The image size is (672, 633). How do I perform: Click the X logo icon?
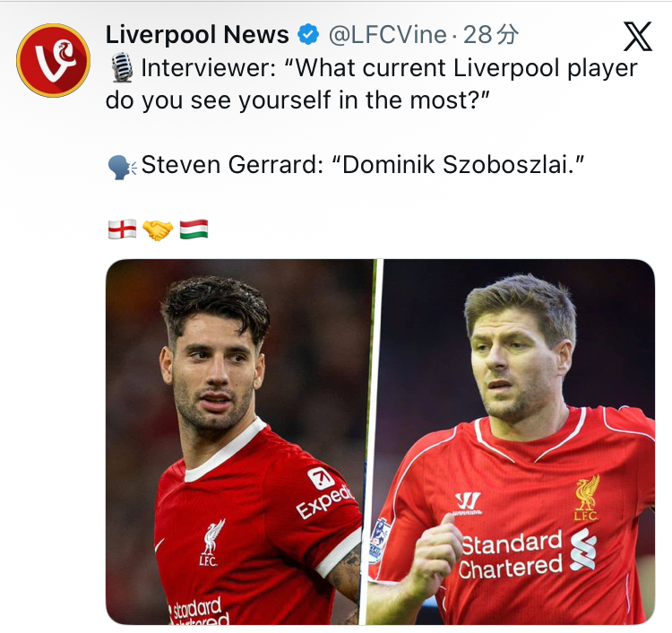[638, 37]
